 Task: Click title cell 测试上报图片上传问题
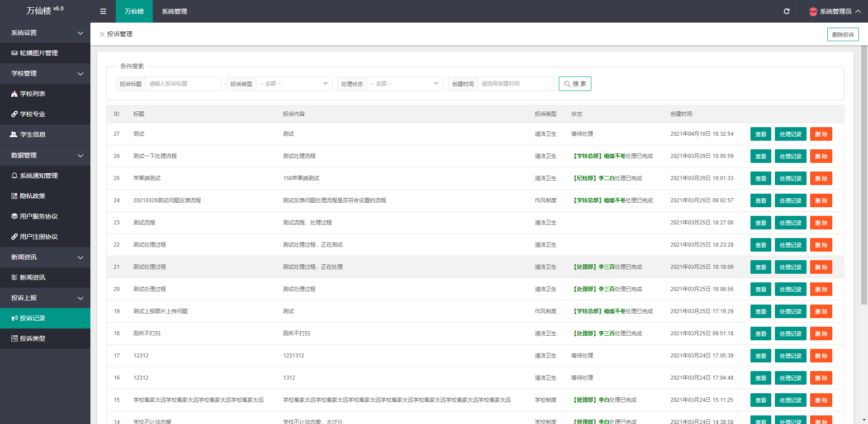[x=160, y=311]
